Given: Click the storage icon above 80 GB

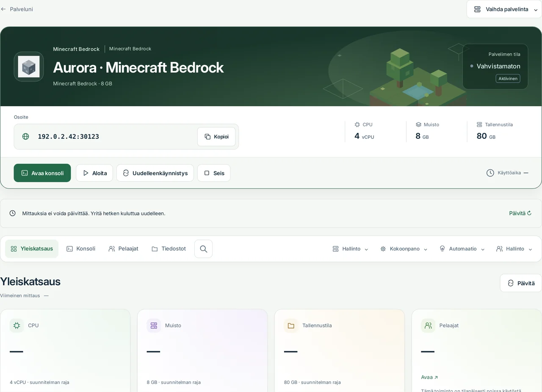Looking at the screenshot, I should [479, 124].
